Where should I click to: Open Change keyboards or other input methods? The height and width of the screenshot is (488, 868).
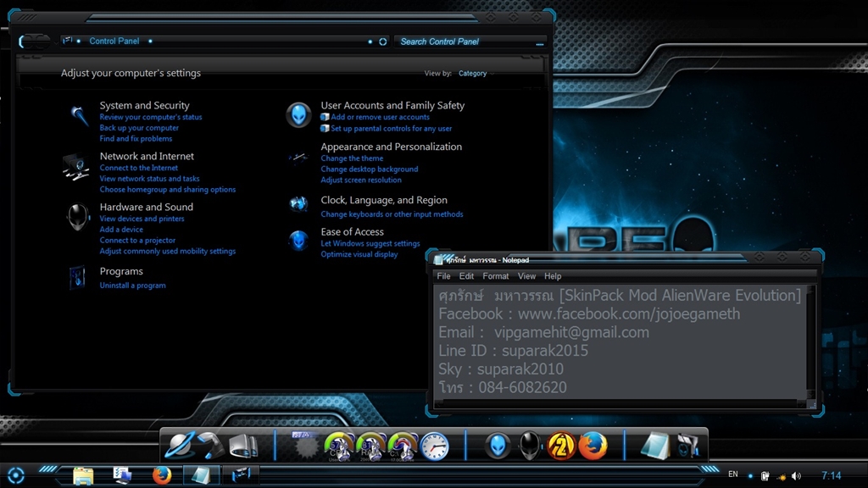[392, 214]
